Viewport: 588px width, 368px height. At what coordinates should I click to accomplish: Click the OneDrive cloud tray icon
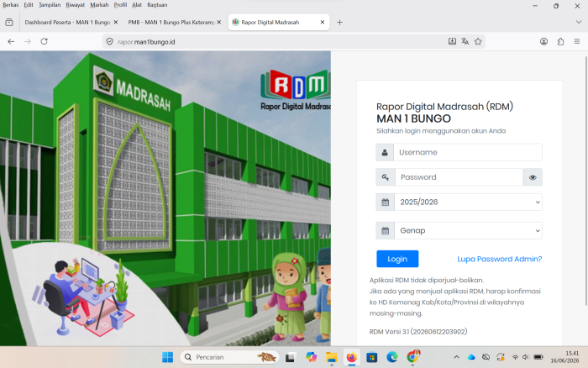point(471,357)
